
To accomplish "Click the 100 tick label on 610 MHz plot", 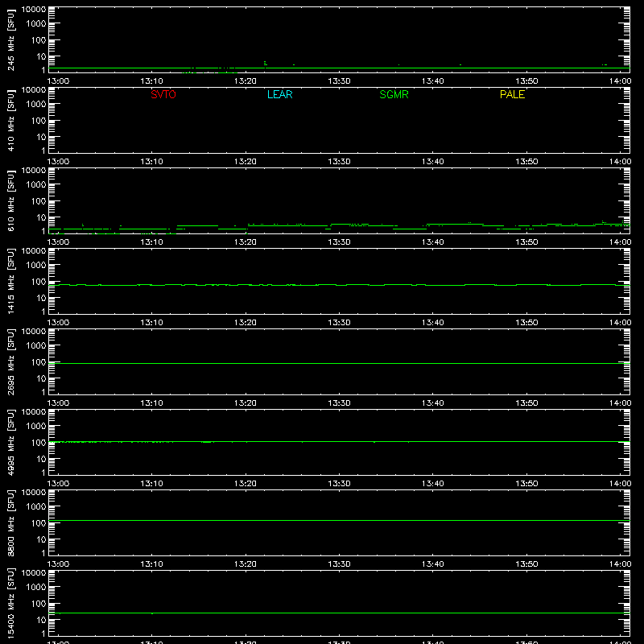I will (x=39, y=201).
